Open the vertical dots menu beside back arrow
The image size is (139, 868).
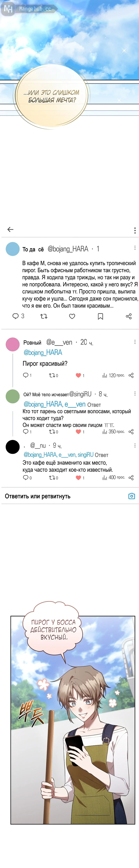135,230
